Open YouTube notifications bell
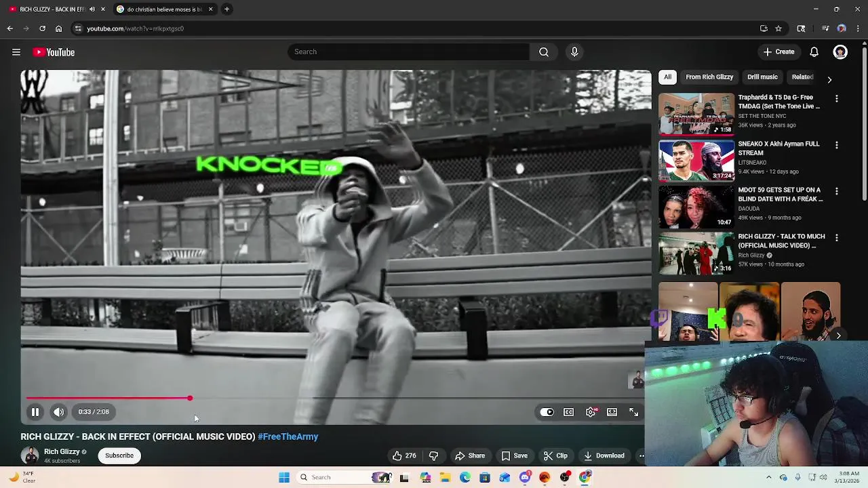868x488 pixels. pyautogui.click(x=814, y=52)
